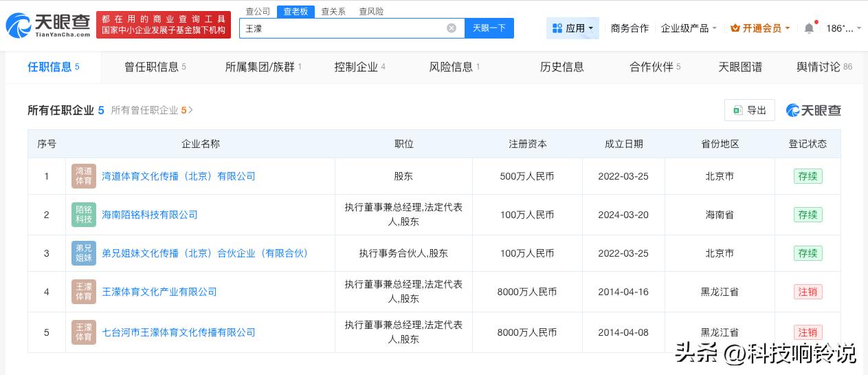Click the 成立日期 column header
Viewport: 868px width, 375px height.
(x=624, y=144)
